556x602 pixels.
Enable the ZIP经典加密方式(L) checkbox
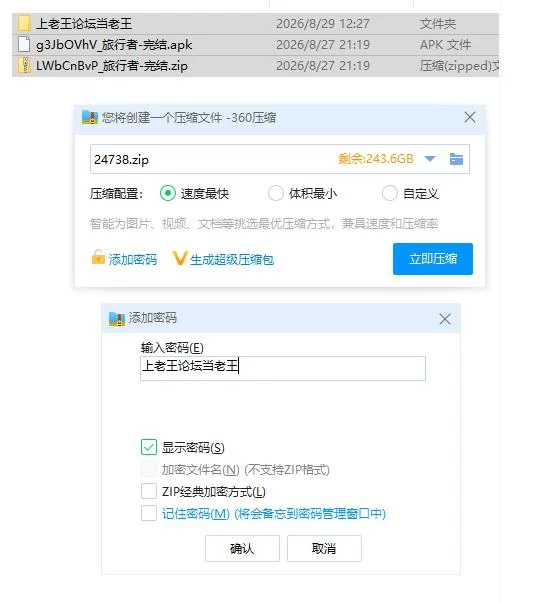tap(149, 491)
